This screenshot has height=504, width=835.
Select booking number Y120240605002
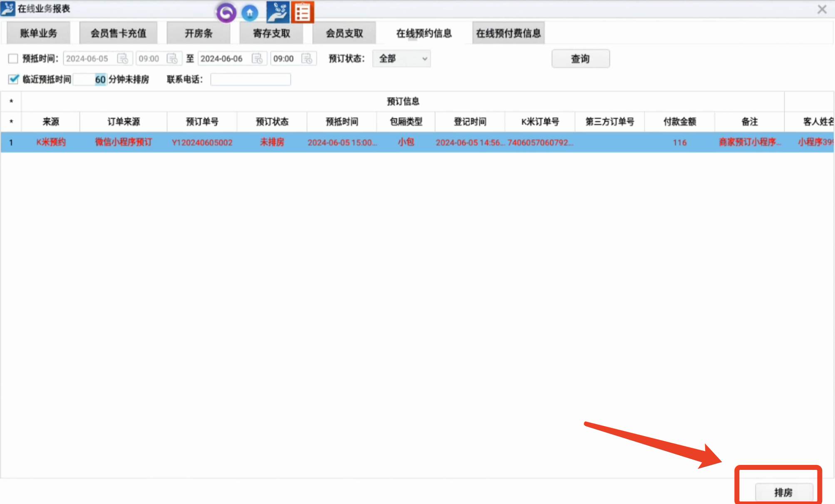coord(202,142)
